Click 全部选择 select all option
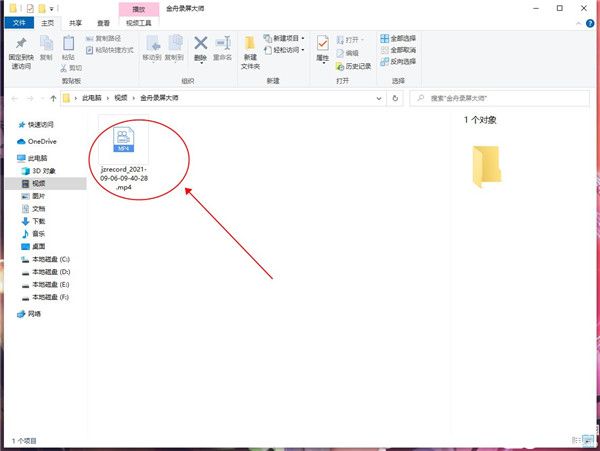Screen dimensions: 600x451 (400, 38)
